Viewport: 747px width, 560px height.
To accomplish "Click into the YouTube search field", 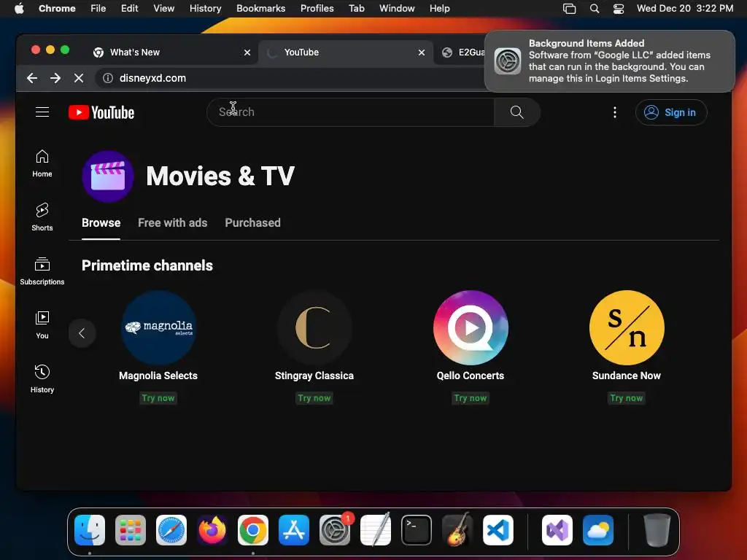I will pos(351,112).
